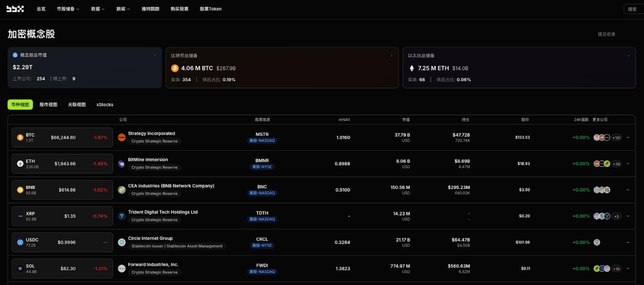Viewport: 644px width, 285px height.
Task: Select the xStocks view toggle
Action: (x=105, y=105)
